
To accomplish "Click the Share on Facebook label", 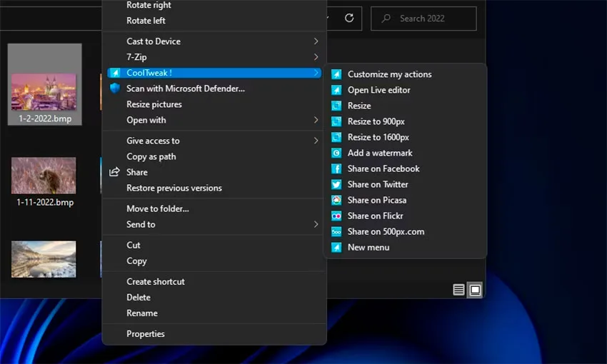I will [383, 168].
